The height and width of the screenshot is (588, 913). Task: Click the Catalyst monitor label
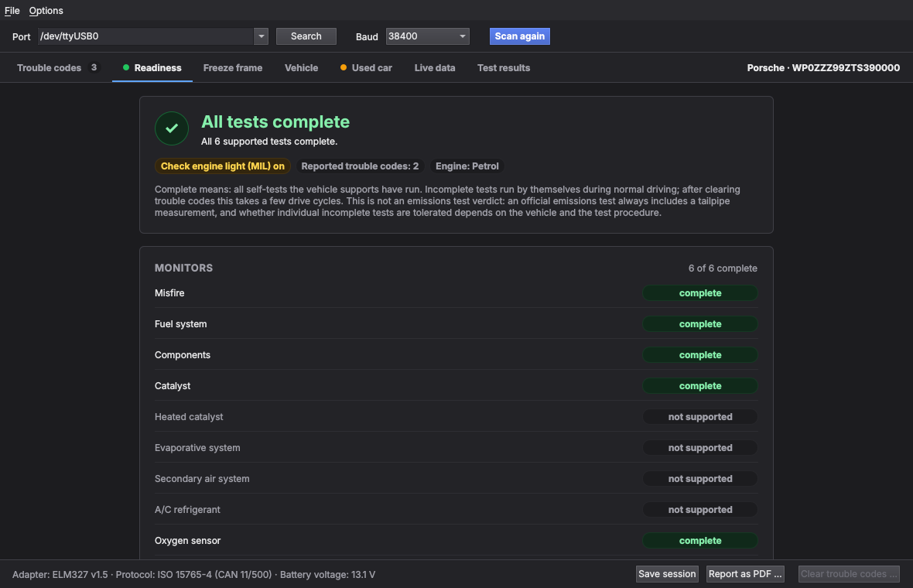coord(173,385)
